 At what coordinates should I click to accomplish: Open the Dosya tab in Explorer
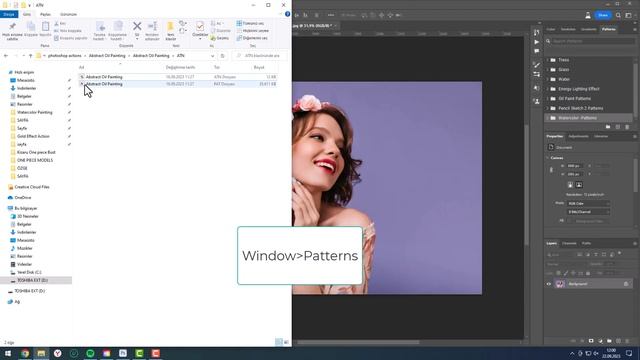pos(9,14)
